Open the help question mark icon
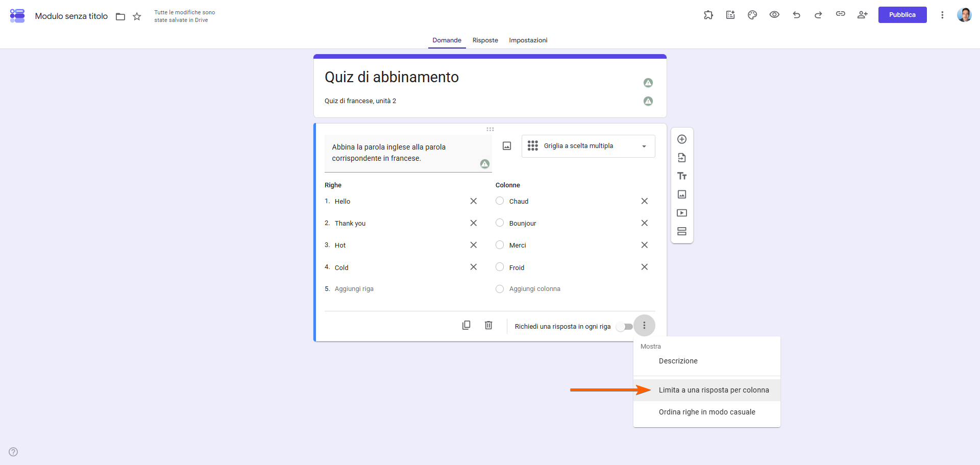 pyautogui.click(x=13, y=452)
